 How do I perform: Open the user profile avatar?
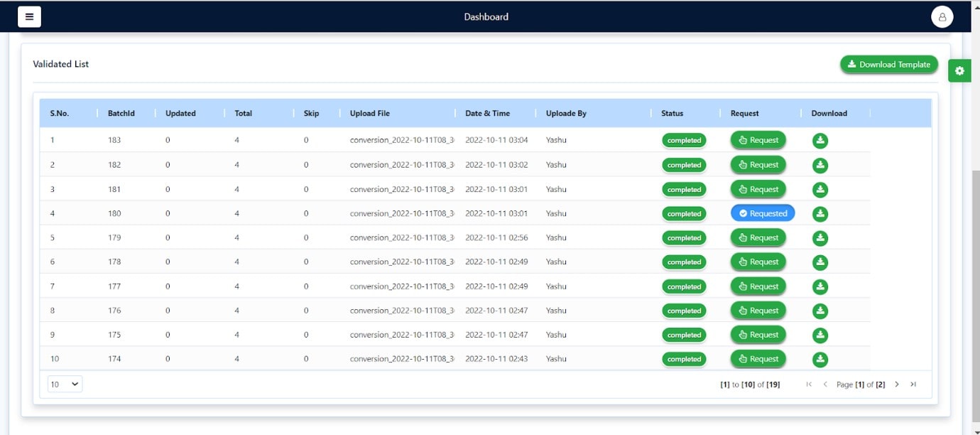point(942,17)
